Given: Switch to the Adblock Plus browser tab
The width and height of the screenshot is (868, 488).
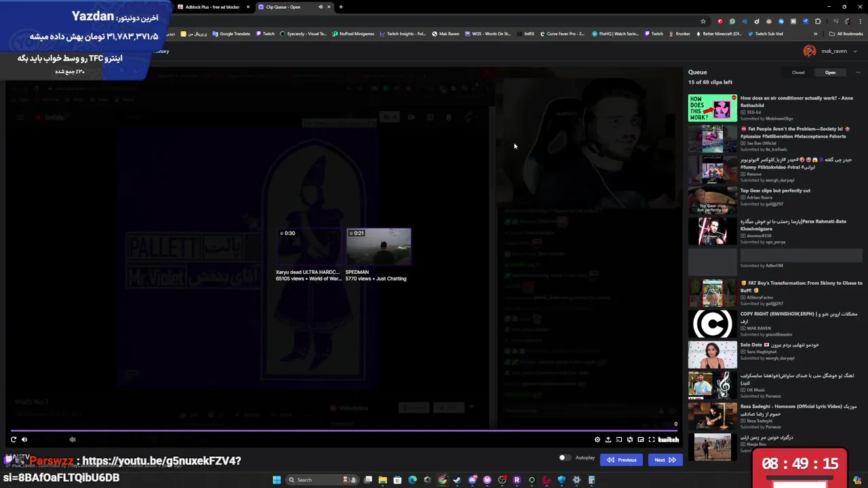Looking at the screenshot, I should [x=212, y=7].
